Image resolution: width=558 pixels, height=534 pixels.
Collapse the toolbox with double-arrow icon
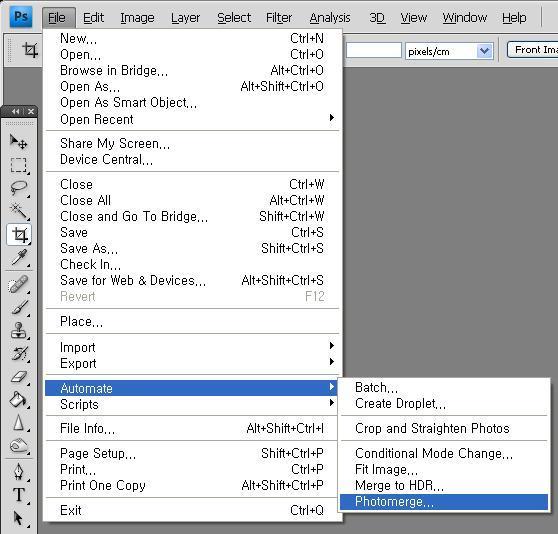pyautogui.click(x=16, y=111)
